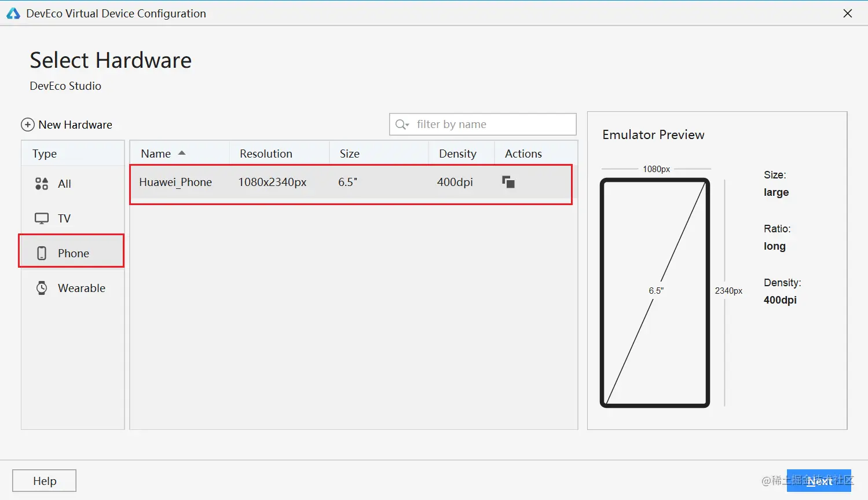Viewport: 868px width, 500px height.
Task: Select the All device type
Action: 73,184
